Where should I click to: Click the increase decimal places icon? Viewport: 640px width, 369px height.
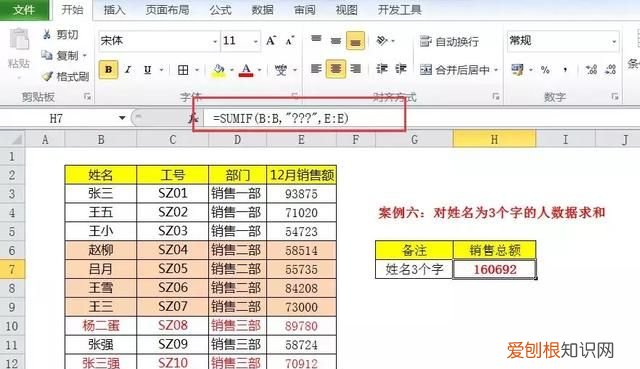pos(591,70)
